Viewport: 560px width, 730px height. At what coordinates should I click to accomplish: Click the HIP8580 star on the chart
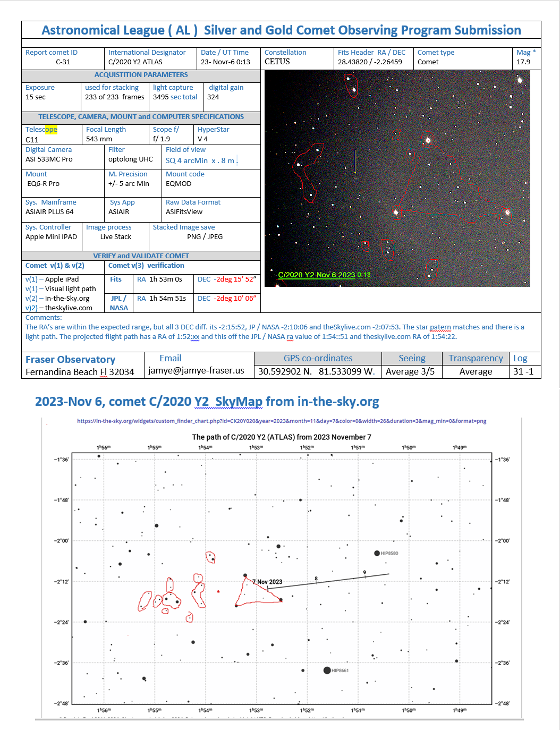pyautogui.click(x=377, y=553)
